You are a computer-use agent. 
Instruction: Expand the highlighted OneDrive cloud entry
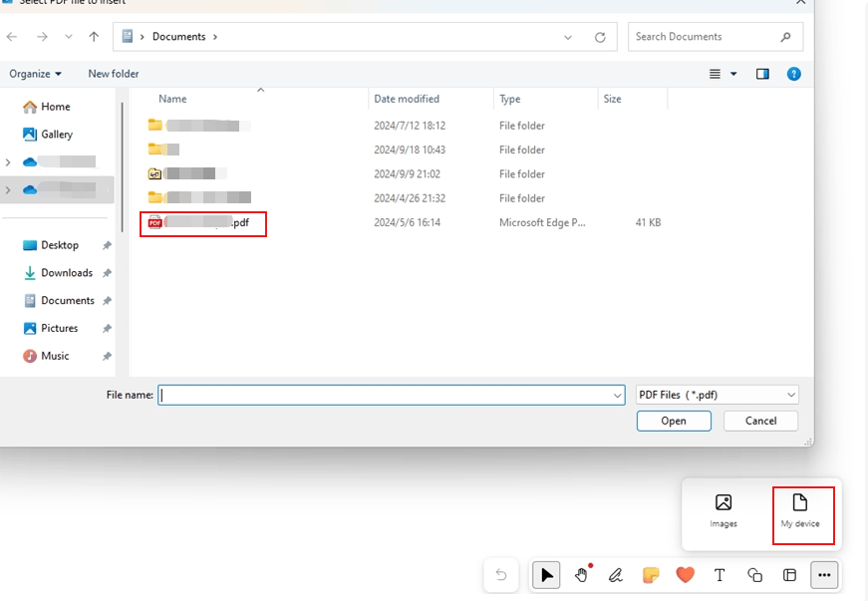point(8,189)
